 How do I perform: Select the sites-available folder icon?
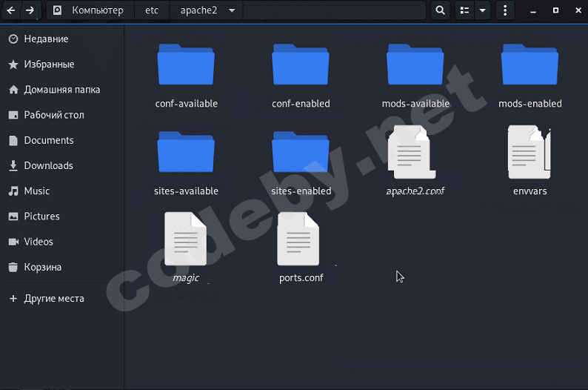point(186,152)
